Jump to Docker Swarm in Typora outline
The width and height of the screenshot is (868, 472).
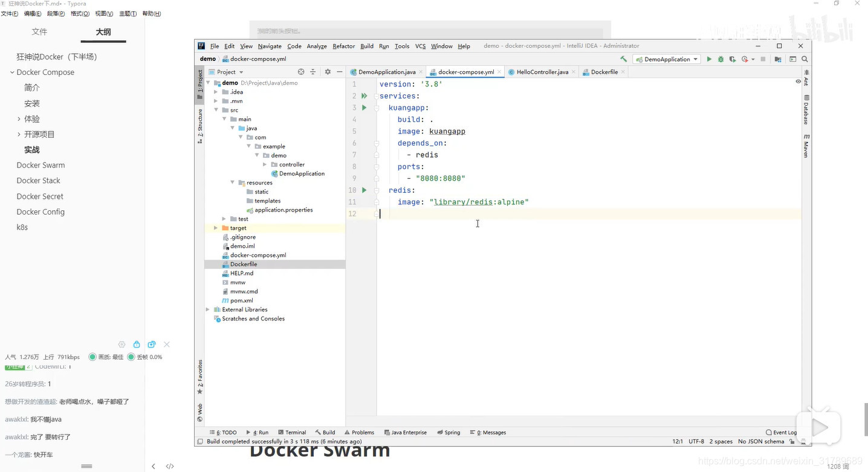(x=40, y=165)
